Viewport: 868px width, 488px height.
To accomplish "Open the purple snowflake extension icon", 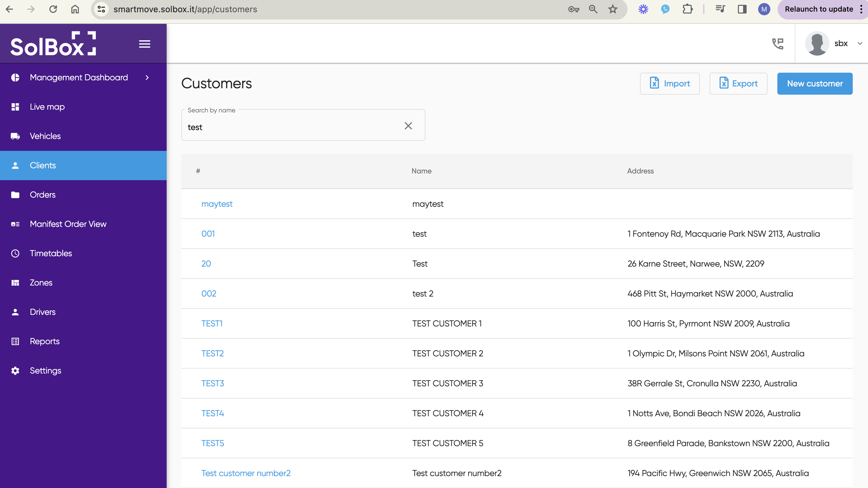I will click(643, 9).
